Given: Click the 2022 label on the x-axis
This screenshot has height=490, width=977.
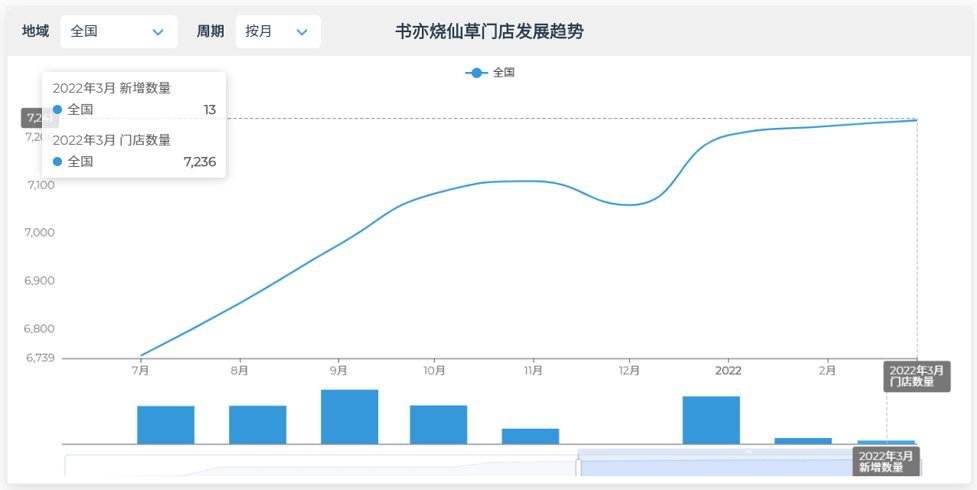Looking at the screenshot, I should tap(728, 370).
